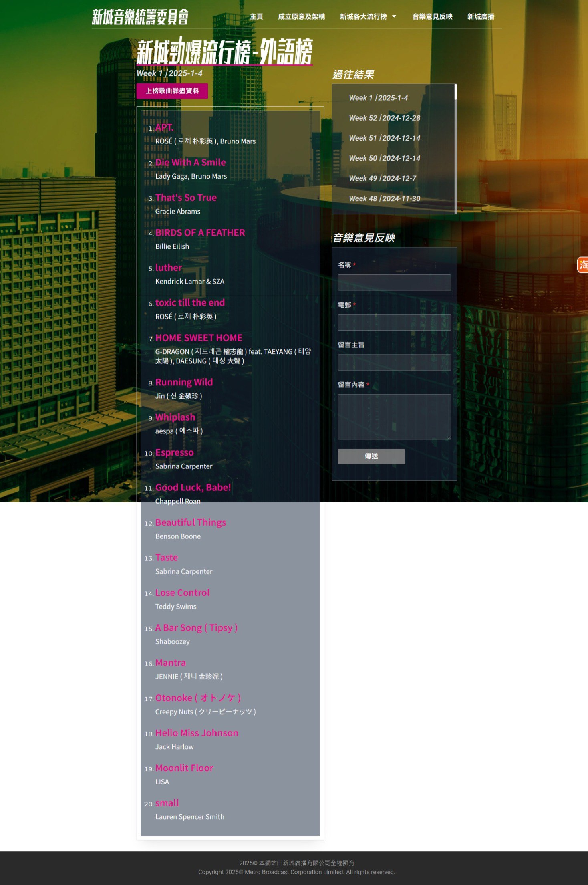Click artist text Chappell Roan
Viewport: 588px width, 885px height.
pos(178,501)
